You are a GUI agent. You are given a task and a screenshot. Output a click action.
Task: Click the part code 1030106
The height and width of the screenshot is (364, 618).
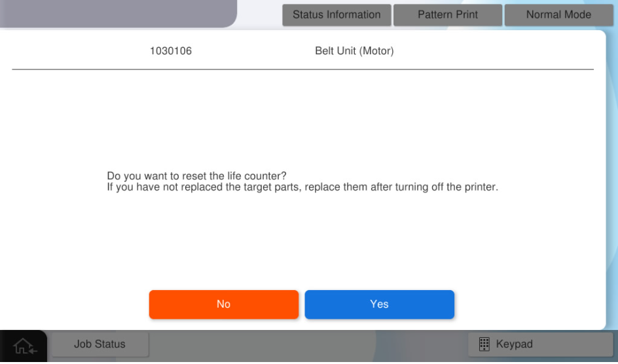[x=171, y=51]
